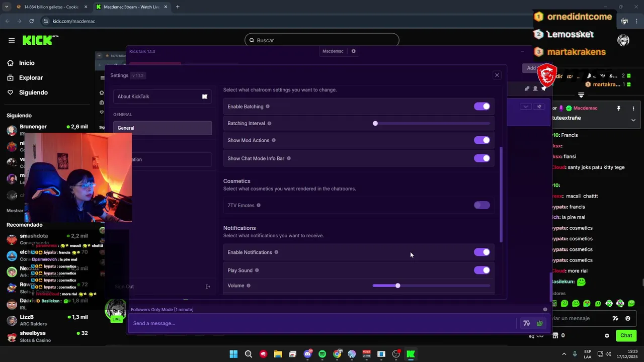Screen dimensions: 644x362
Task: Toggle Show Mod Actions switch
Action: pyautogui.click(x=481, y=140)
